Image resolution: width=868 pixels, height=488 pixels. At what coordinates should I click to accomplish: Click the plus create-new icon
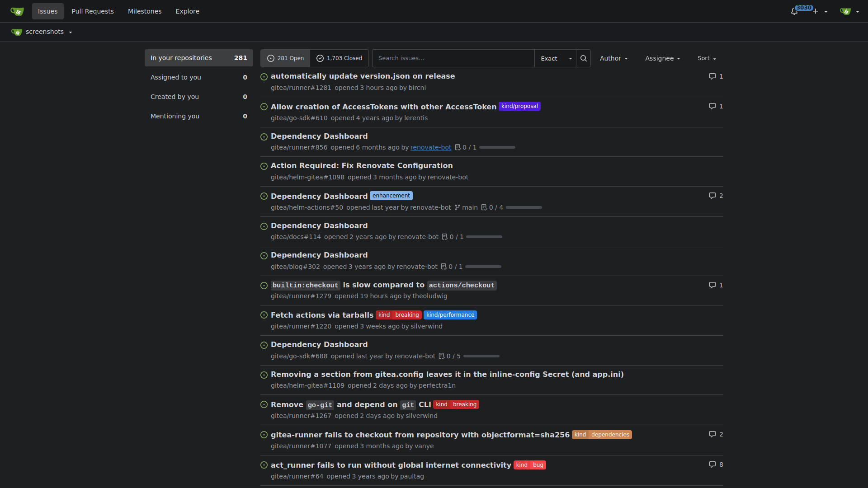pyautogui.click(x=816, y=11)
